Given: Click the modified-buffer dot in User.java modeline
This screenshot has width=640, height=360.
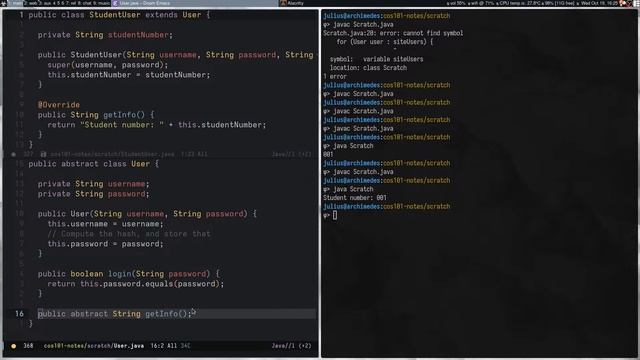Looking at the screenshot, I should (x=13, y=346).
